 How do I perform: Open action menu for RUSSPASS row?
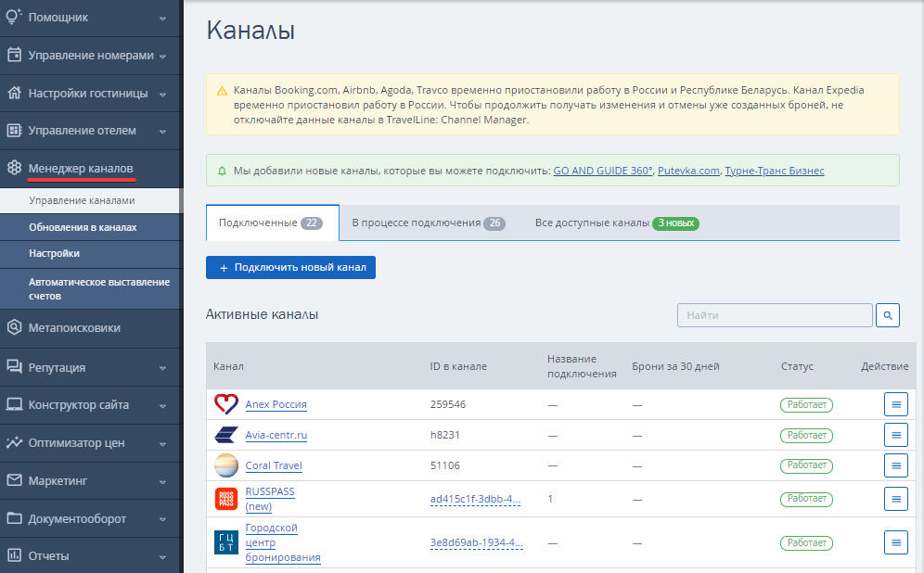(x=896, y=499)
